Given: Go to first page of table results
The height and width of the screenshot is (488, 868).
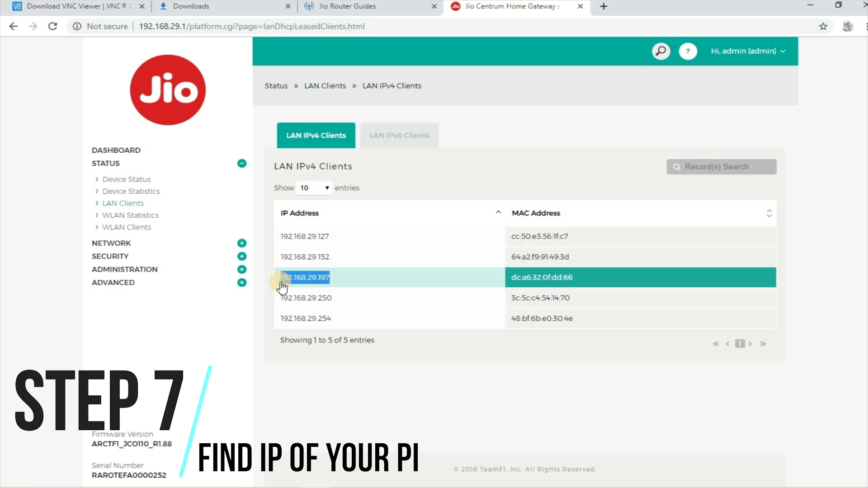Looking at the screenshot, I should coord(716,344).
